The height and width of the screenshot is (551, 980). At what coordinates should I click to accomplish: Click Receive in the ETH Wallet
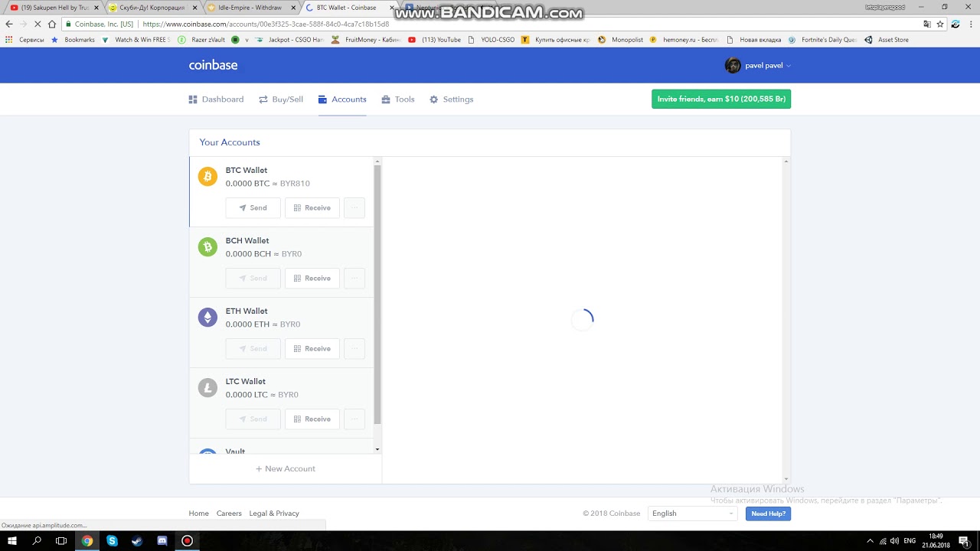pos(312,349)
